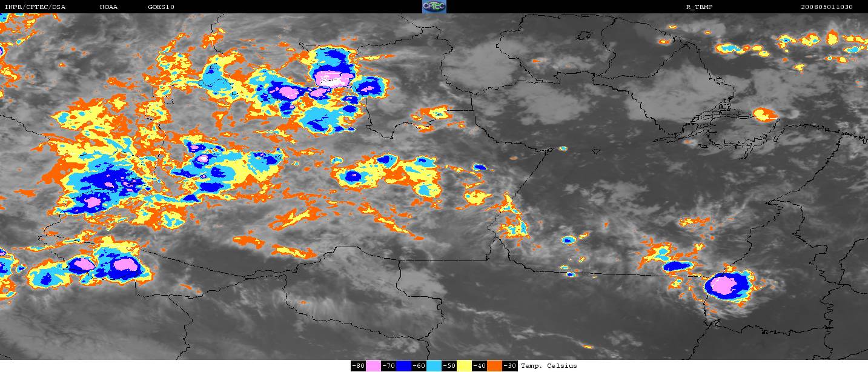The width and height of the screenshot is (868, 372).
Task: Click the -50 legend value
Action: pyautogui.click(x=449, y=366)
